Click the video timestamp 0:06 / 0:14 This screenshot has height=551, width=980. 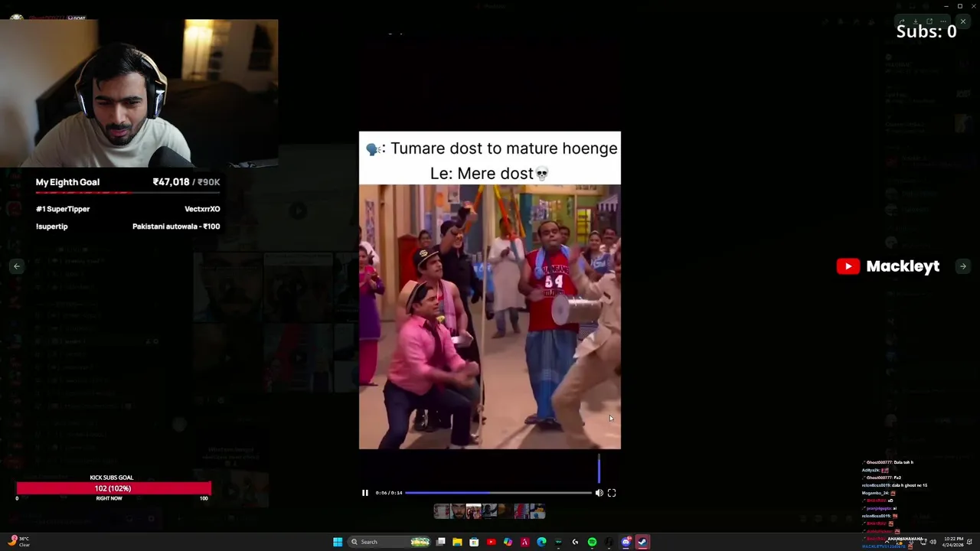[x=389, y=493]
